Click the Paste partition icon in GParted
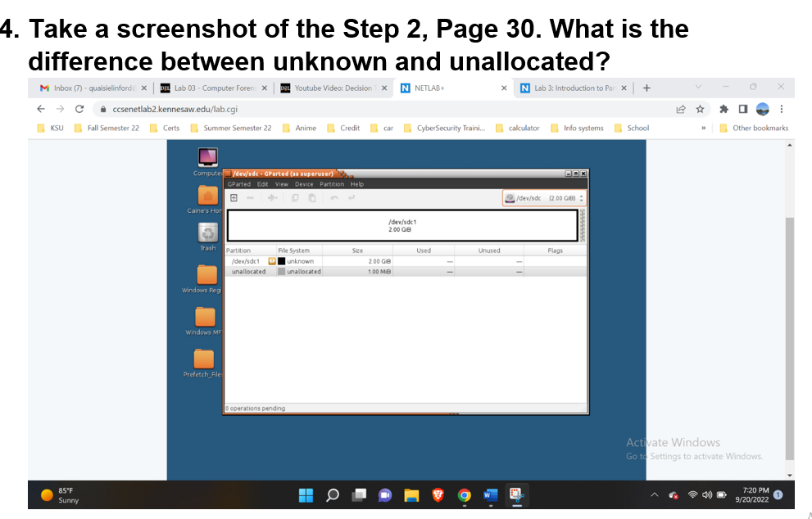The width and height of the screenshot is (812, 519). [x=313, y=197]
